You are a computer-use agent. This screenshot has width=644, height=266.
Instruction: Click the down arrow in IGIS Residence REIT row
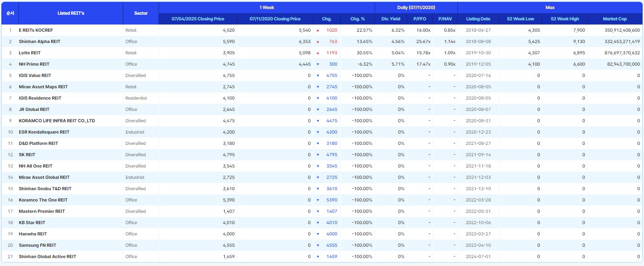(318, 98)
